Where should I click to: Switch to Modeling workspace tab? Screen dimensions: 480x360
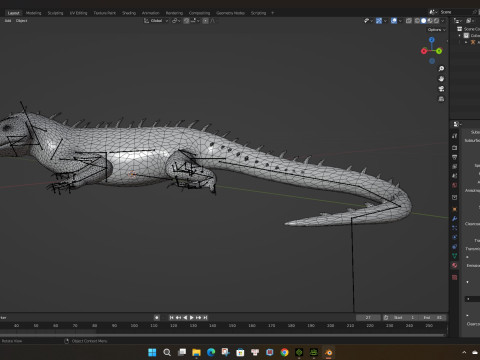pyautogui.click(x=33, y=13)
